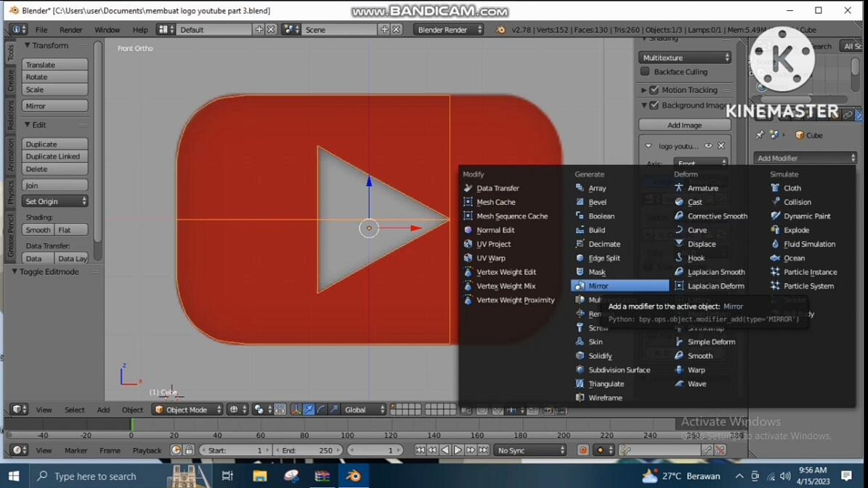Click the Decimate modifier icon

(580, 243)
